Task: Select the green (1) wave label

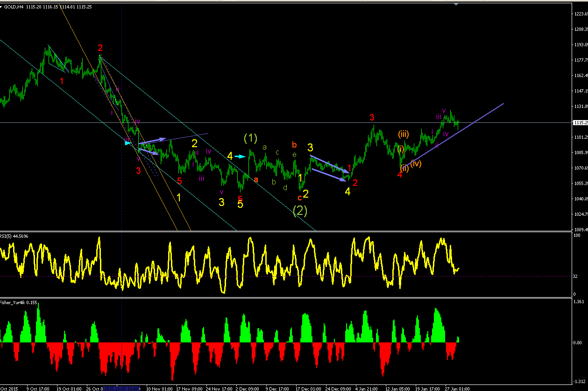Action: pos(250,138)
